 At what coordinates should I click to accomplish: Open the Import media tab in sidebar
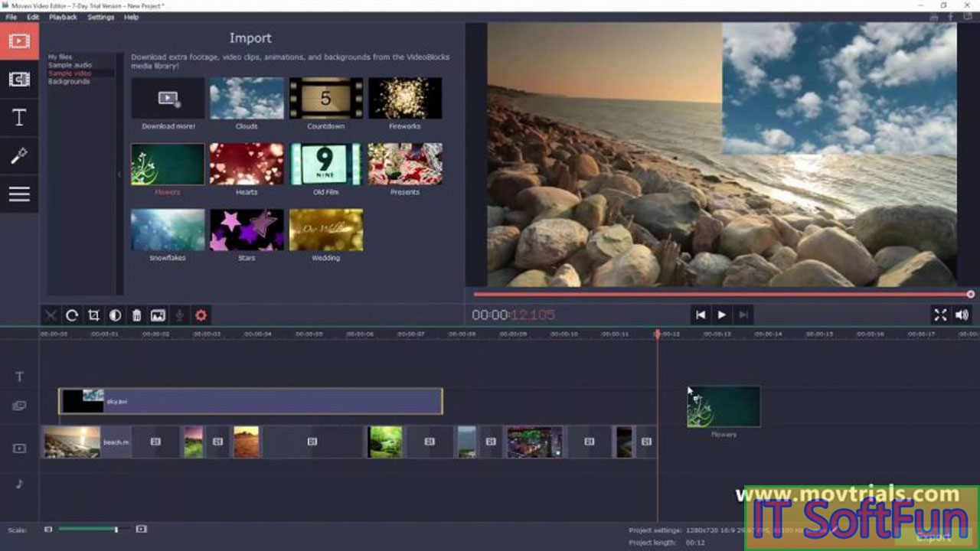[19, 41]
